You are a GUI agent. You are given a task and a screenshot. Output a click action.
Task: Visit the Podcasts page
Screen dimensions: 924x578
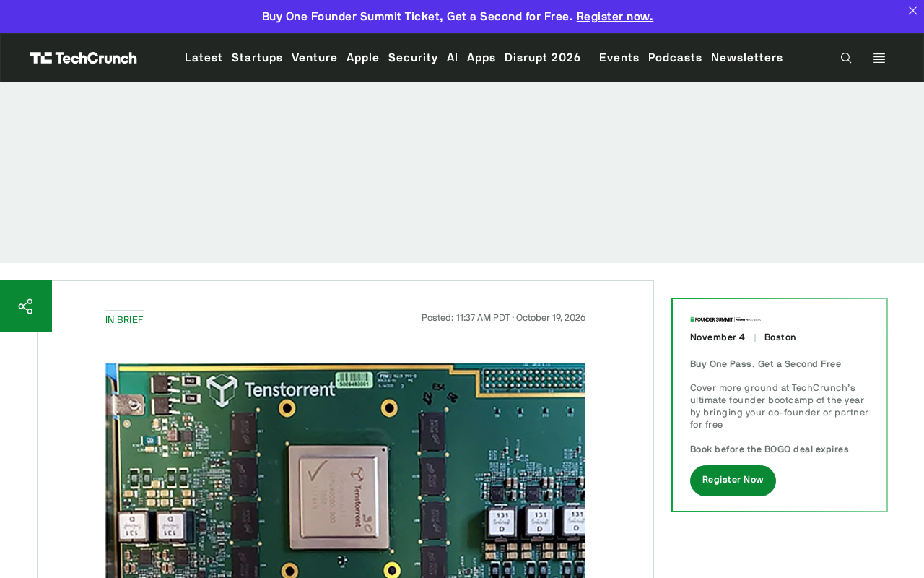pos(675,58)
